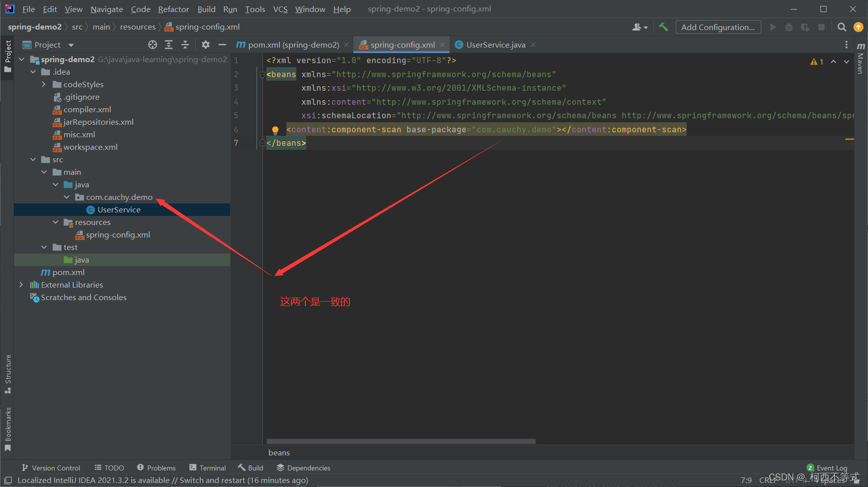Click resources breadcrumb in navigation bar
Image resolution: width=868 pixels, height=487 pixels.
tap(138, 27)
